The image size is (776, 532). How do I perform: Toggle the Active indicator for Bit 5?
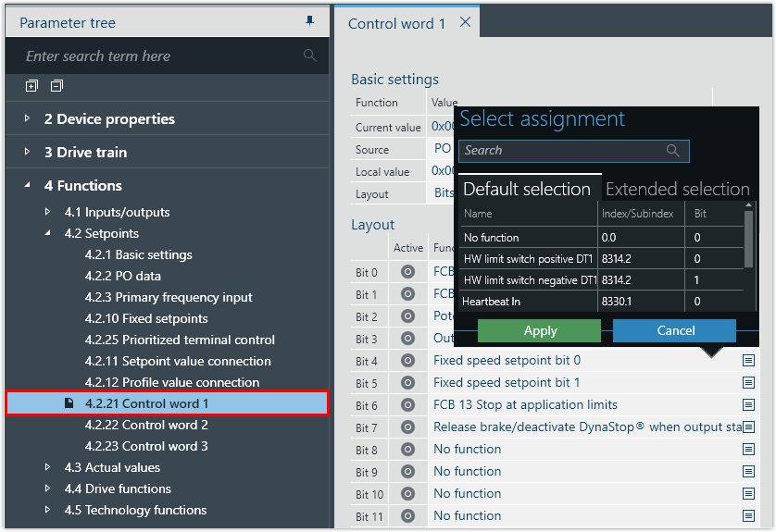(407, 383)
